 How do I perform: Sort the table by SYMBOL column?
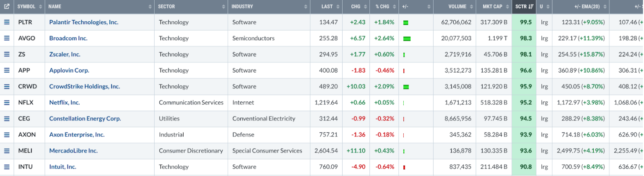[29, 7]
